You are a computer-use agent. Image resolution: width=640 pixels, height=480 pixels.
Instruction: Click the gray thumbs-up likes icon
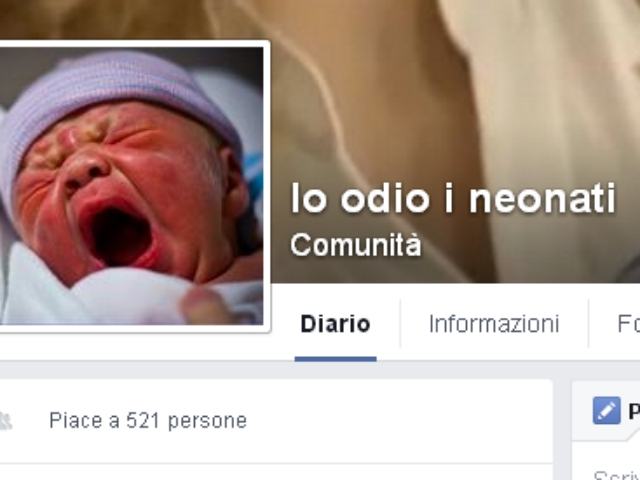click(6, 421)
